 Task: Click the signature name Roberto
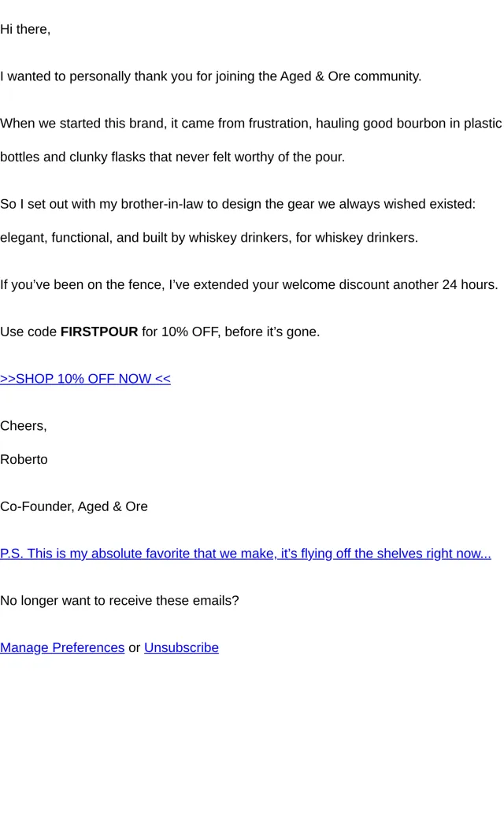[x=24, y=460]
